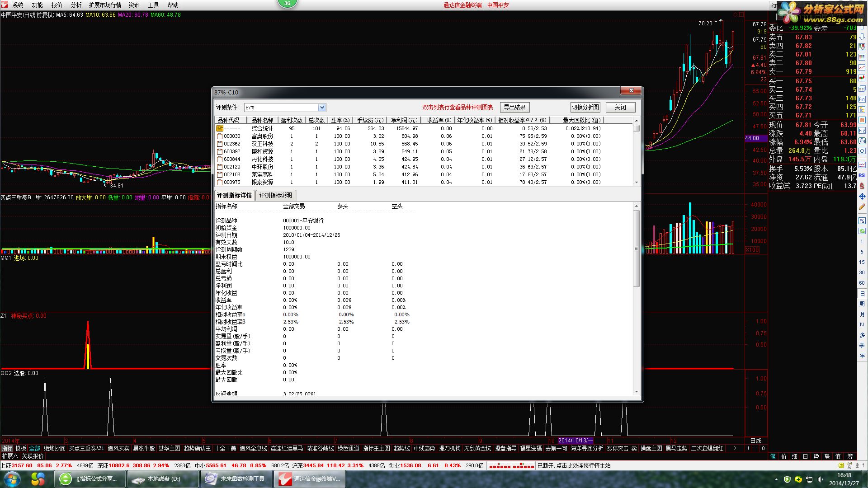Image resolution: width=868 pixels, height=488 pixels.
Task: Switch to 月 period in right sidebar
Action: (x=862, y=314)
